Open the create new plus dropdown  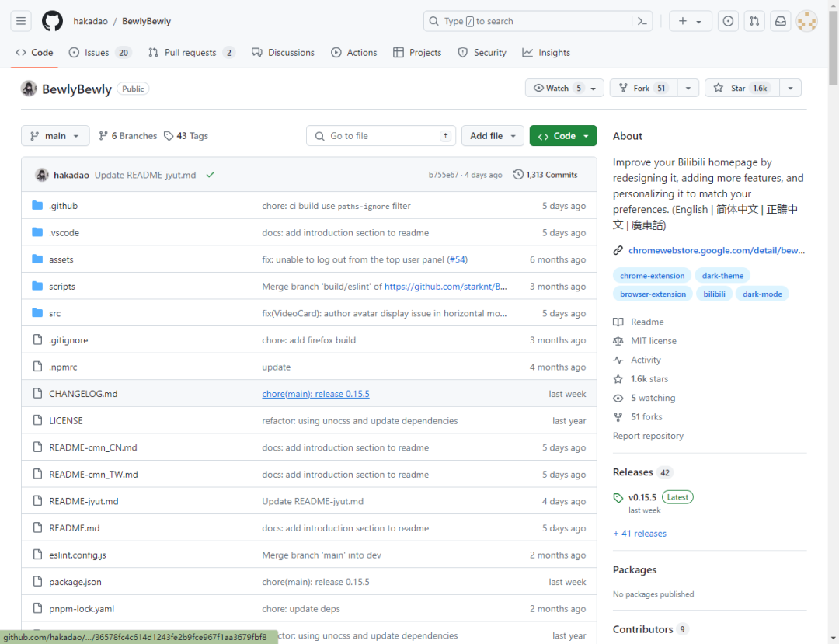pos(691,21)
